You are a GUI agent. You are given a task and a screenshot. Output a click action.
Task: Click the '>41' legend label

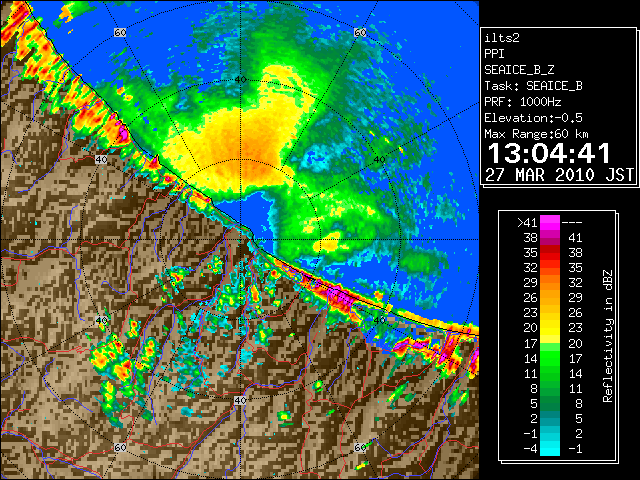click(527, 223)
